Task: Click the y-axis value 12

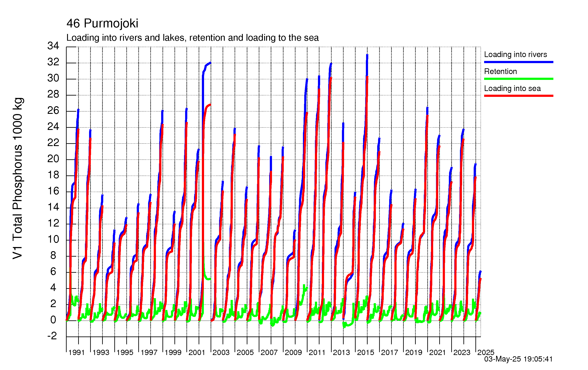Action: point(53,223)
